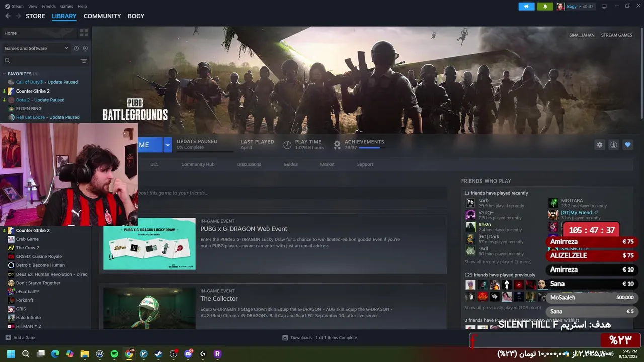Image resolution: width=644 pixels, height=362 pixels.
Task: Click the library search magnifier icon
Action: coord(7,61)
